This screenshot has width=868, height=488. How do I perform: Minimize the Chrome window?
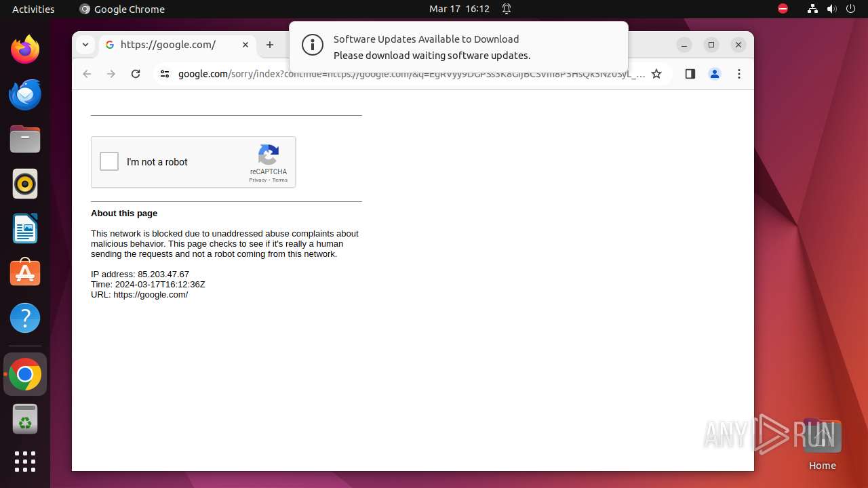[685, 45]
